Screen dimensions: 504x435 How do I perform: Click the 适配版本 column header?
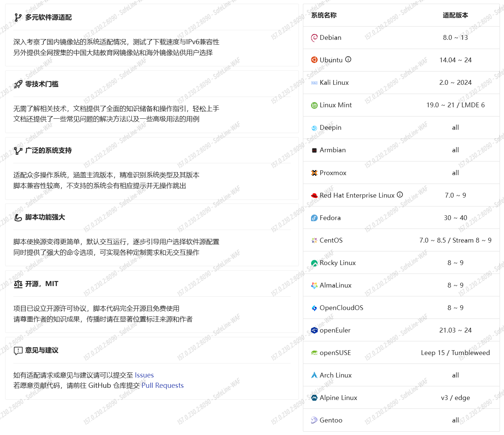point(455,15)
